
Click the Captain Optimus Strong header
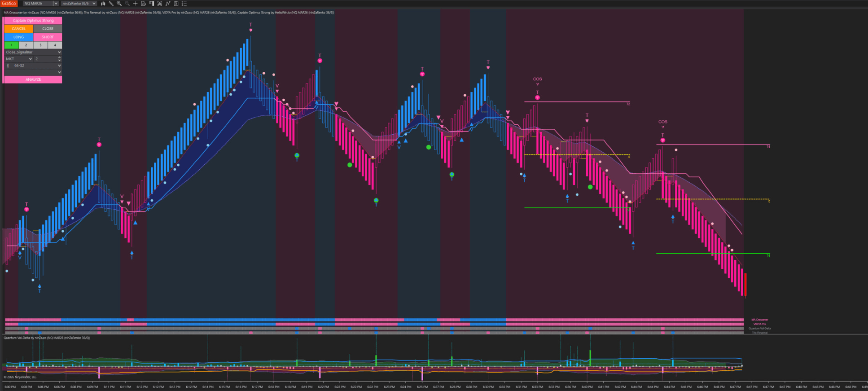coord(33,21)
